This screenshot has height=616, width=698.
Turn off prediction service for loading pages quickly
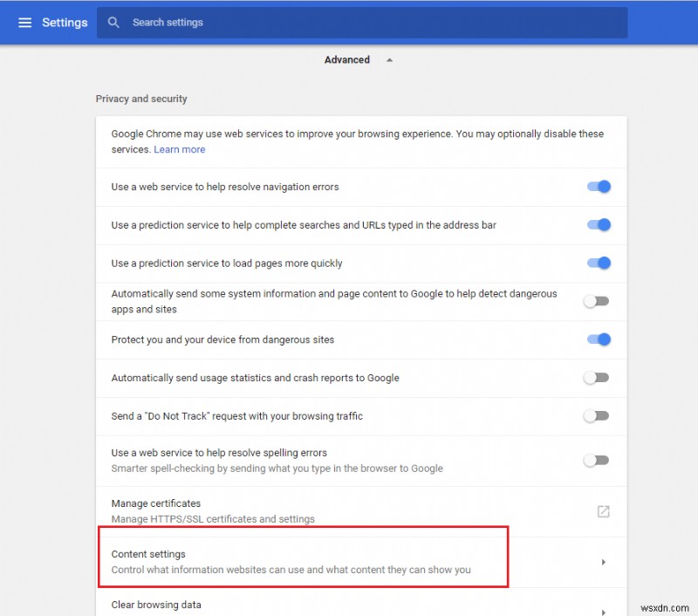(598, 263)
